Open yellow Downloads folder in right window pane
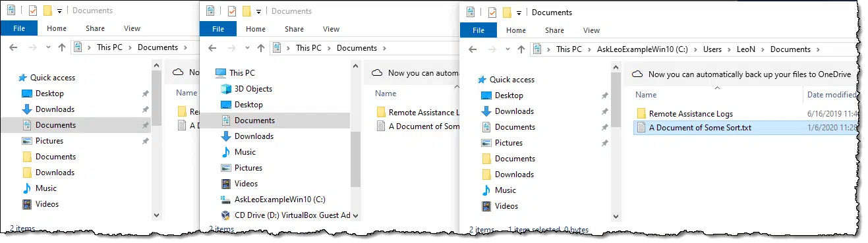868x243 pixels. [x=514, y=175]
